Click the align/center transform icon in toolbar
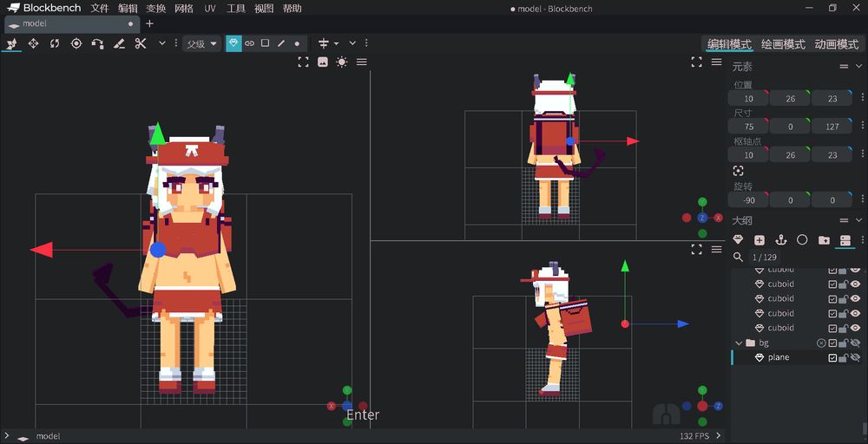 point(324,43)
